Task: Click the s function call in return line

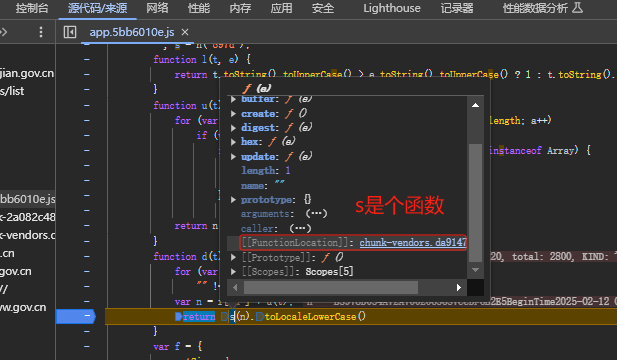Action: coord(232,317)
